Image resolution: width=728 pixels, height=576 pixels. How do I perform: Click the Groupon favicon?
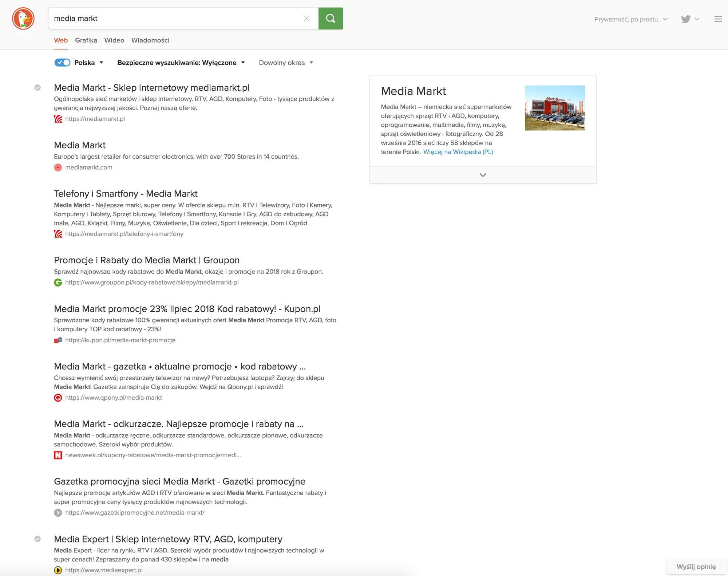[x=58, y=283]
